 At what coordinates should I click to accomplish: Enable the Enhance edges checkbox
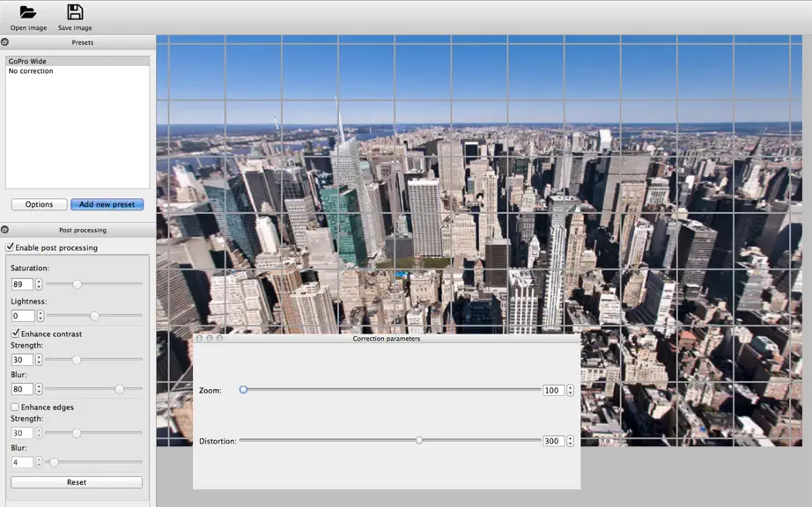click(x=15, y=408)
